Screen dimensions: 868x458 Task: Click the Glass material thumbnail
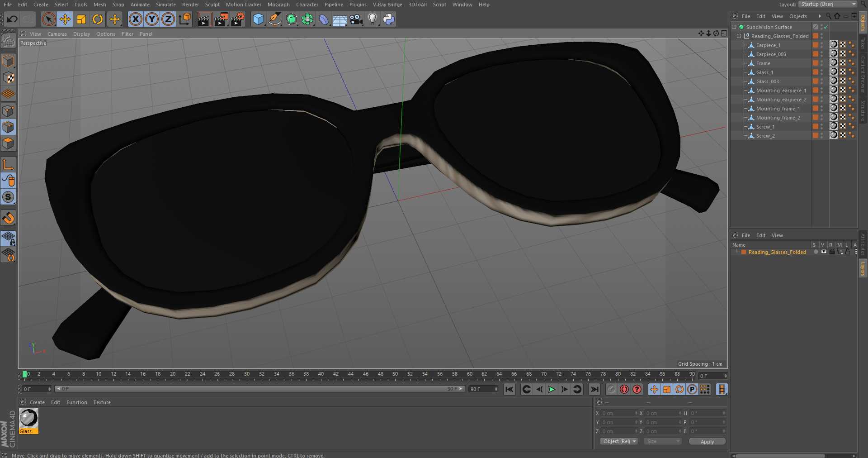(x=28, y=419)
